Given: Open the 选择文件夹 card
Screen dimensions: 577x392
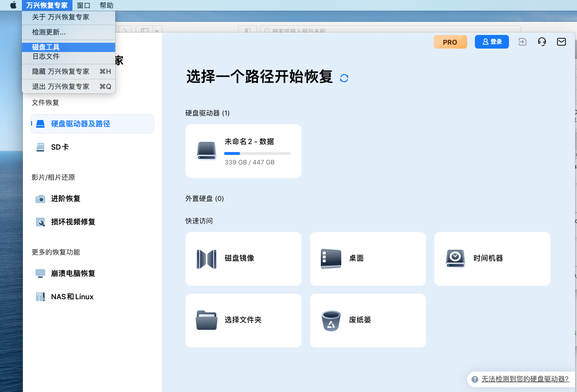Looking at the screenshot, I should coord(243,320).
